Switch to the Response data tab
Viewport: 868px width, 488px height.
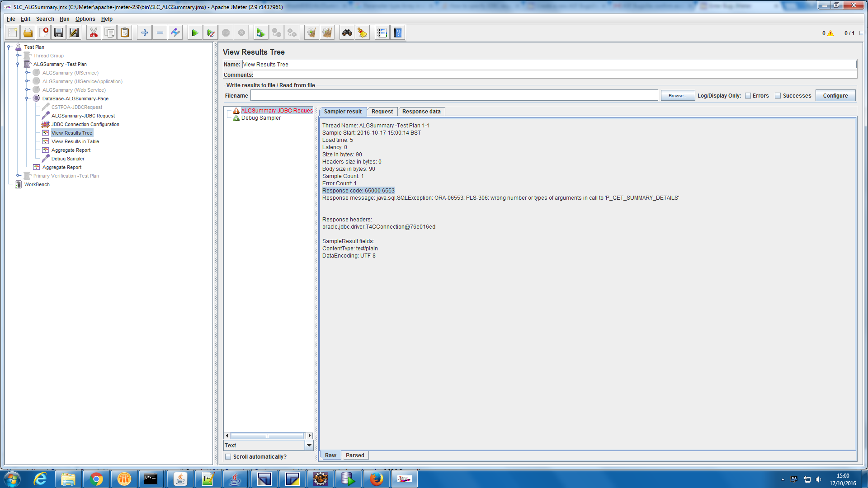click(x=421, y=112)
